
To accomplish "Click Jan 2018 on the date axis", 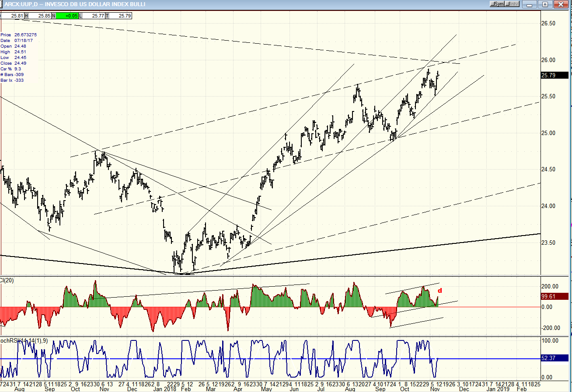I will click(167, 388).
